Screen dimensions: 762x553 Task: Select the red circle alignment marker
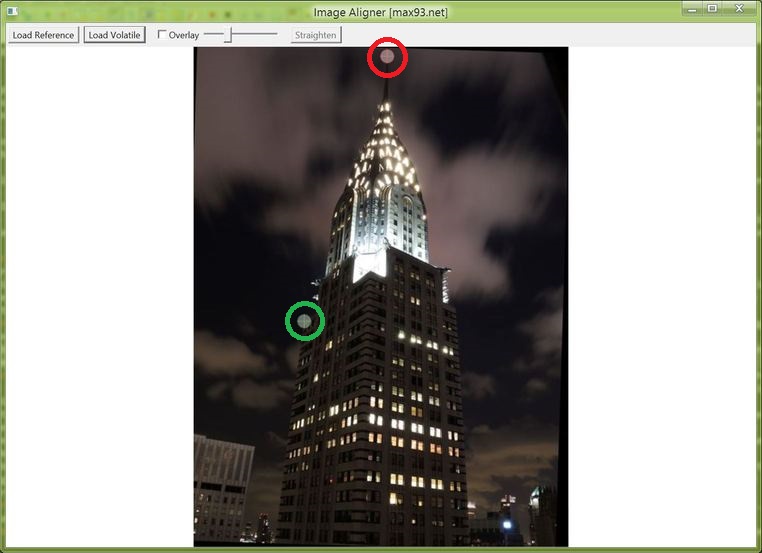[x=387, y=57]
